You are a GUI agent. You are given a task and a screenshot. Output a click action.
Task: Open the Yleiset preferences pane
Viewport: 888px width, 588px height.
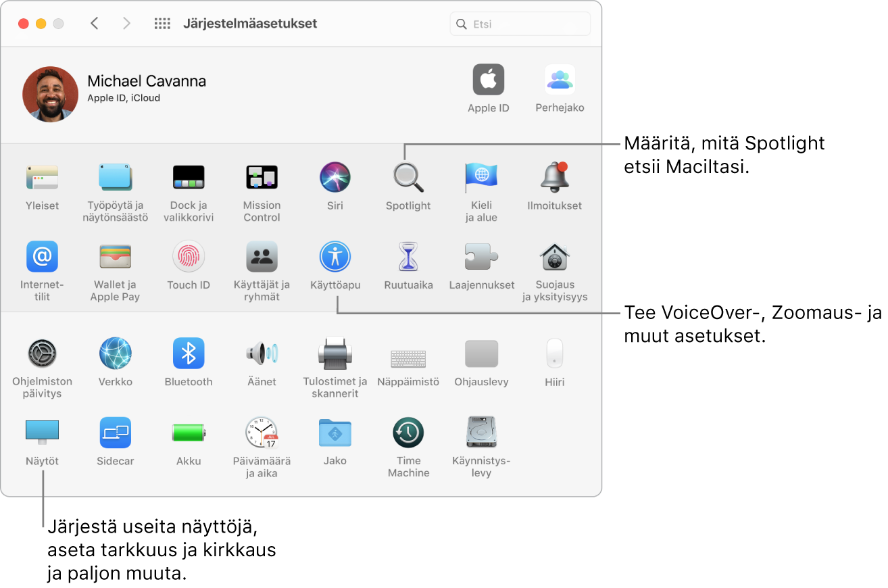pyautogui.click(x=42, y=178)
